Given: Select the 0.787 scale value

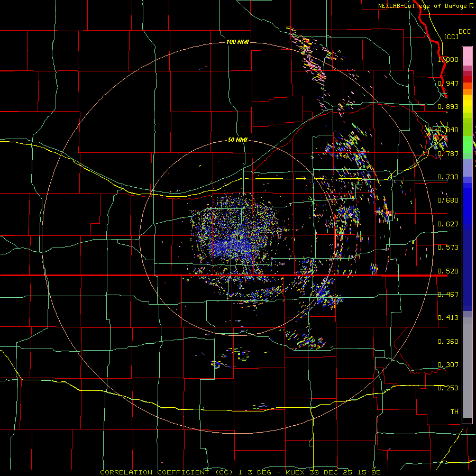Looking at the screenshot, I should click(x=448, y=153).
